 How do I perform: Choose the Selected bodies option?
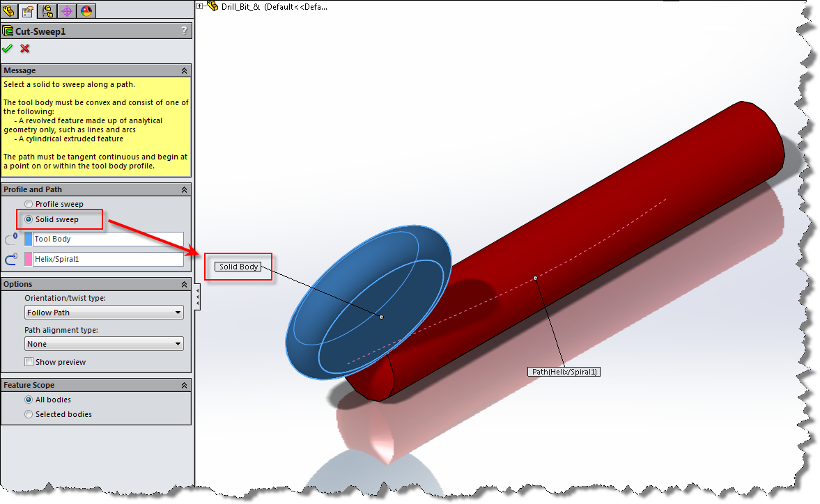tap(27, 414)
